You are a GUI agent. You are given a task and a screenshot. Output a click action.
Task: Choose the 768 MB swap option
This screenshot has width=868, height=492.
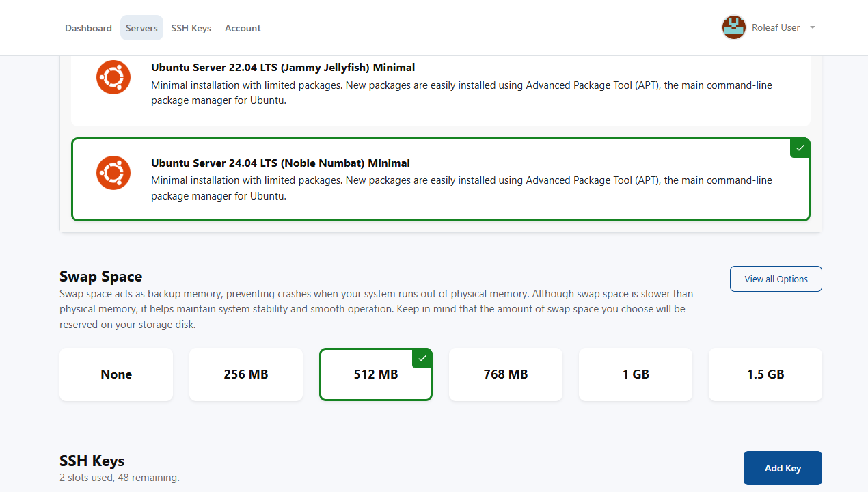coord(506,374)
